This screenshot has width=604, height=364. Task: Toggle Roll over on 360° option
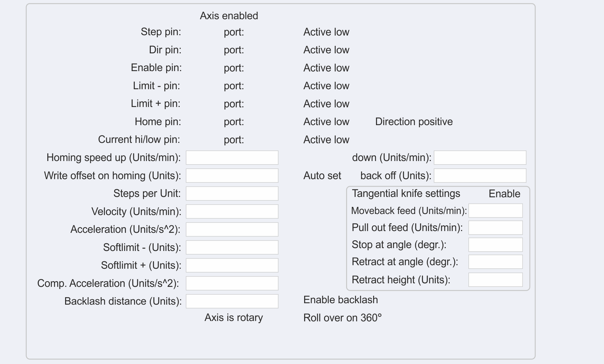(x=342, y=317)
